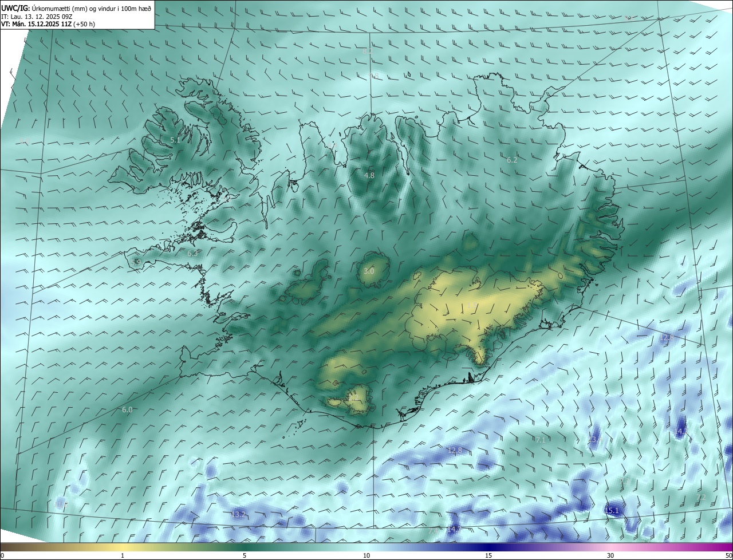733x560 pixels.
Task: Click the '30' tick on the colour scale
Action: tap(610, 555)
